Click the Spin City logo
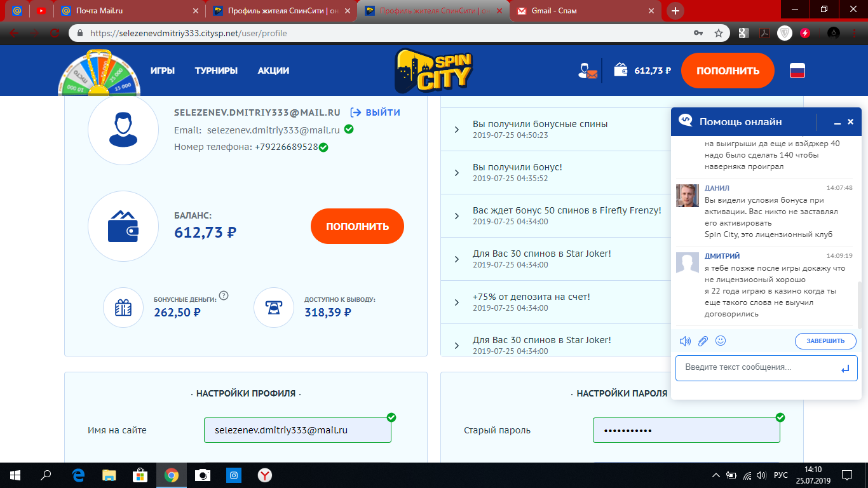 coord(433,71)
